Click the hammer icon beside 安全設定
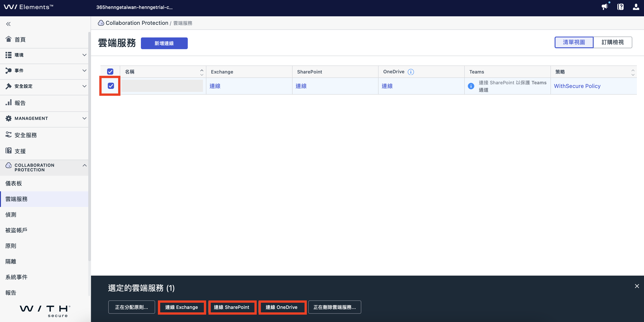 coord(9,86)
